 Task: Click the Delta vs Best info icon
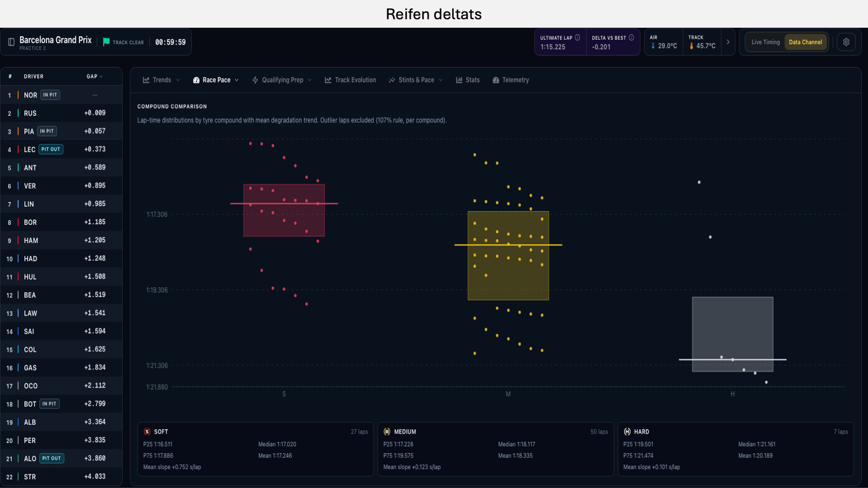(x=632, y=37)
